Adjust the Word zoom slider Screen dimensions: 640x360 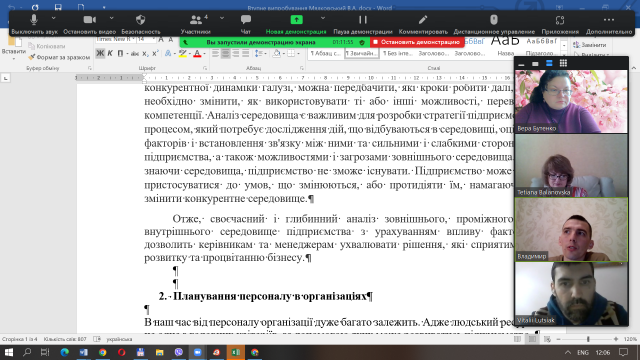tap(588, 339)
